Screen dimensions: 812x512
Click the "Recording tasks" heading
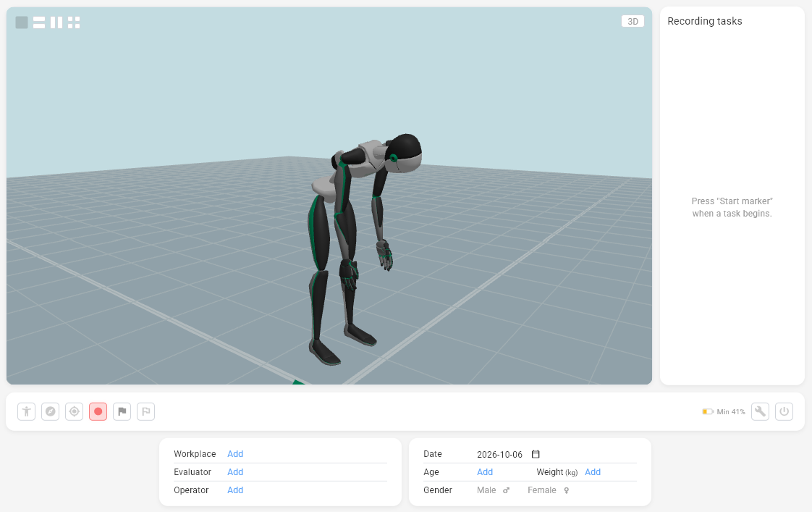(x=704, y=21)
